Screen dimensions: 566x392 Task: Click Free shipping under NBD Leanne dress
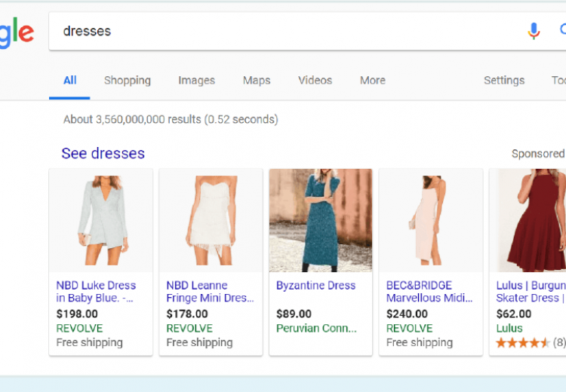(200, 342)
